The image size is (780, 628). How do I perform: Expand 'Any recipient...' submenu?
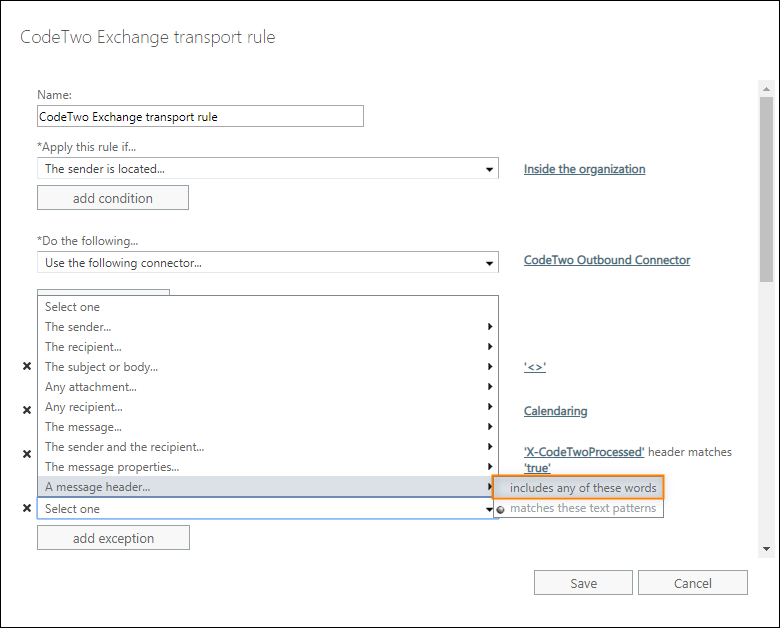coord(268,407)
